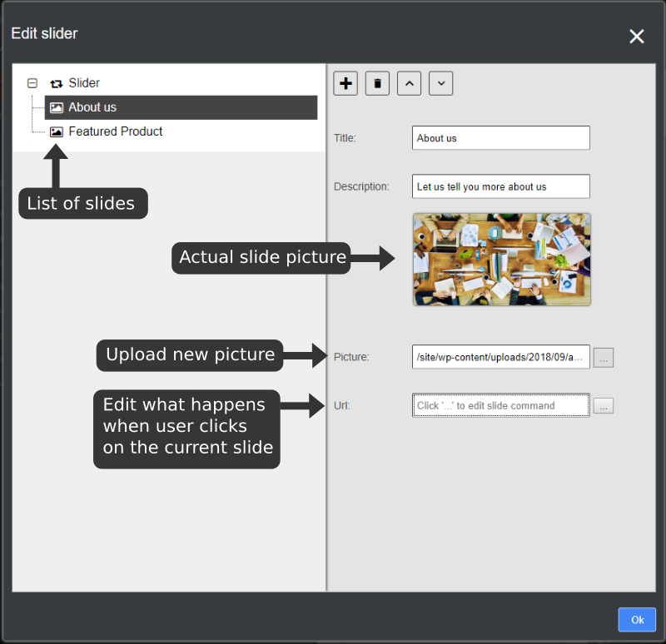
Task: Select the About us slide
Action: click(x=92, y=107)
